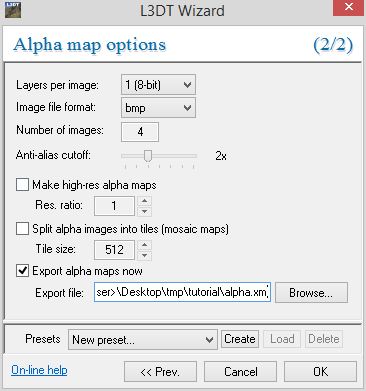
Task: Open the On-line help link
Action: tap(39, 370)
